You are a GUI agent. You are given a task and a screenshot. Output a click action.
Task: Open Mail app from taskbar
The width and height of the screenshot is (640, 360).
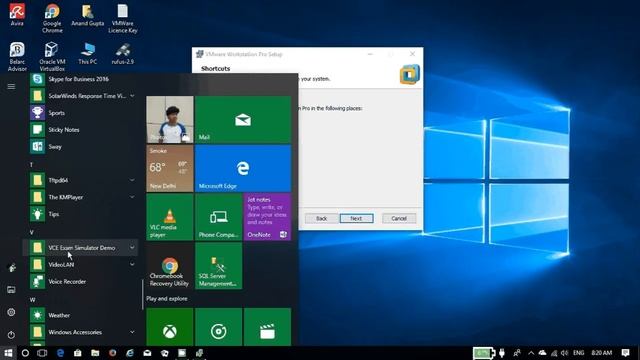click(147, 353)
